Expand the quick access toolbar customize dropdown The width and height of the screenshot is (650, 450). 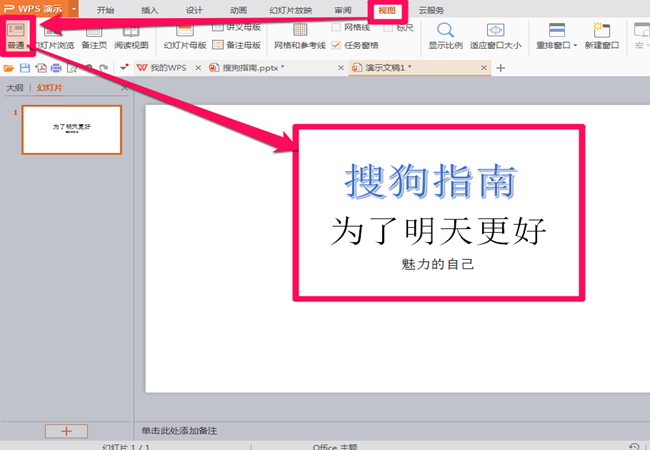click(124, 68)
